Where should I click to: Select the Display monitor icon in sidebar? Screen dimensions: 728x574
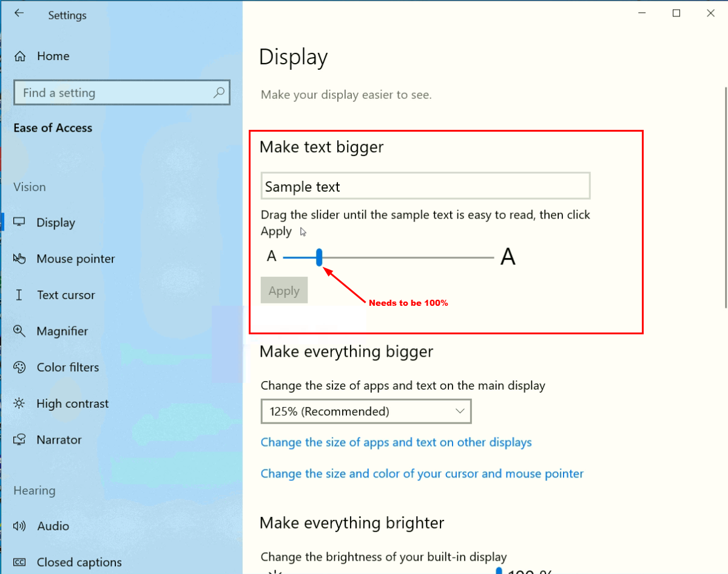pos(20,223)
